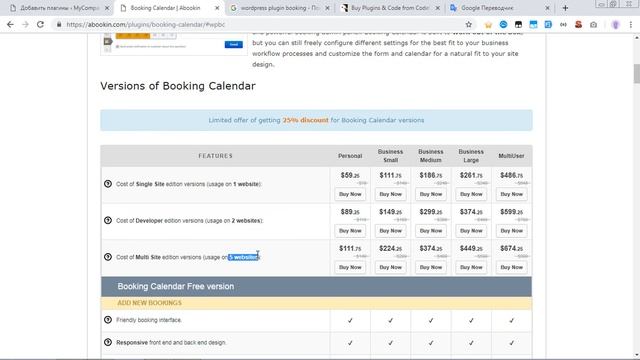Open help icon for Developer edition row
The height and width of the screenshot is (360, 640).
click(x=108, y=220)
